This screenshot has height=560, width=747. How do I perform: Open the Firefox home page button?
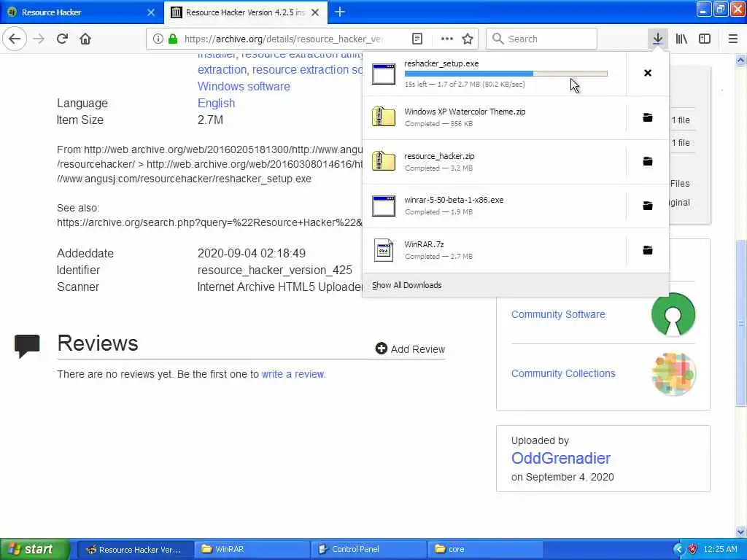[85, 39]
